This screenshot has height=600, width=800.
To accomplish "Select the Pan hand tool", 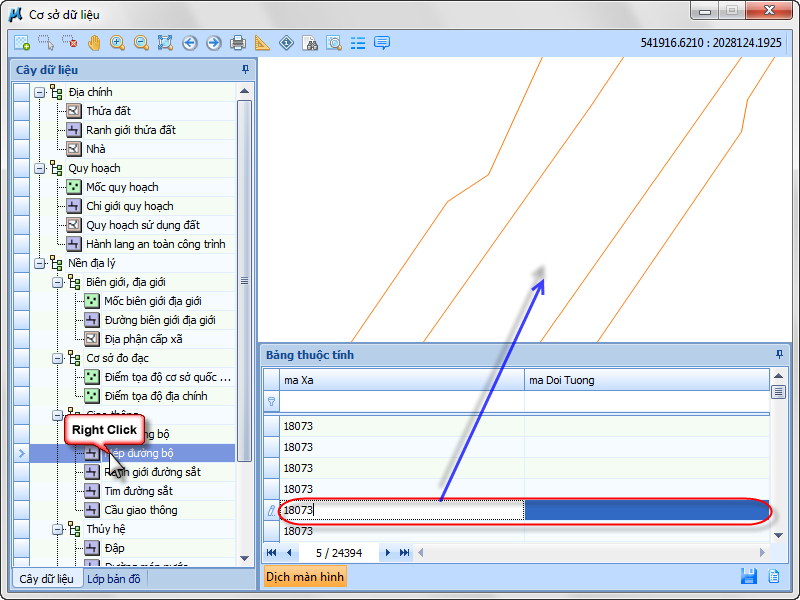I will click(x=94, y=43).
